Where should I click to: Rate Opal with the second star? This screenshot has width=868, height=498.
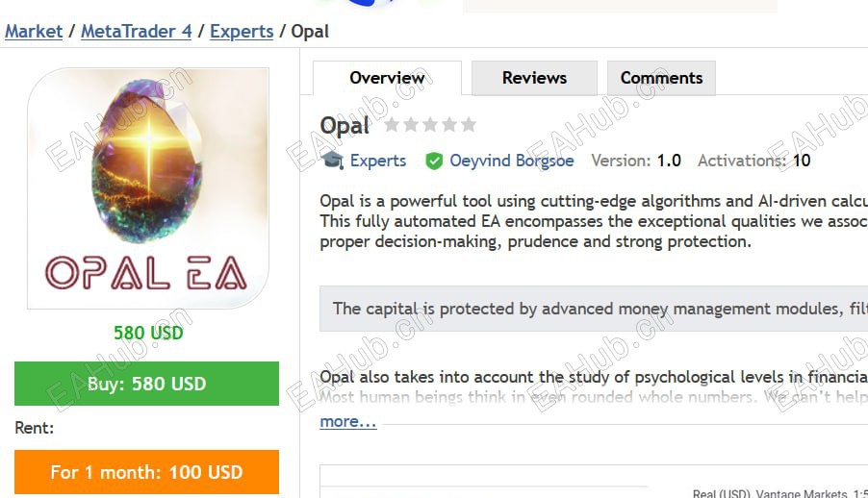[x=411, y=125]
